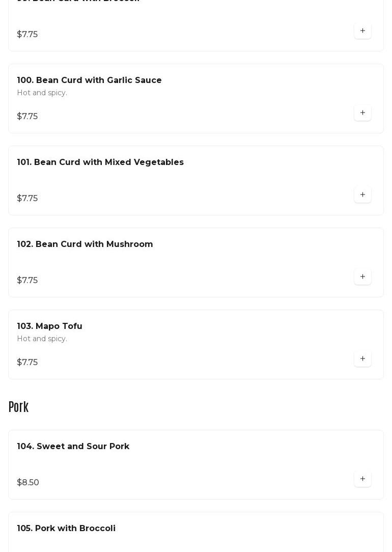This screenshot has height=552, width=392.
Task: Add Mapo Tofu using plus button
Action: [x=362, y=358]
